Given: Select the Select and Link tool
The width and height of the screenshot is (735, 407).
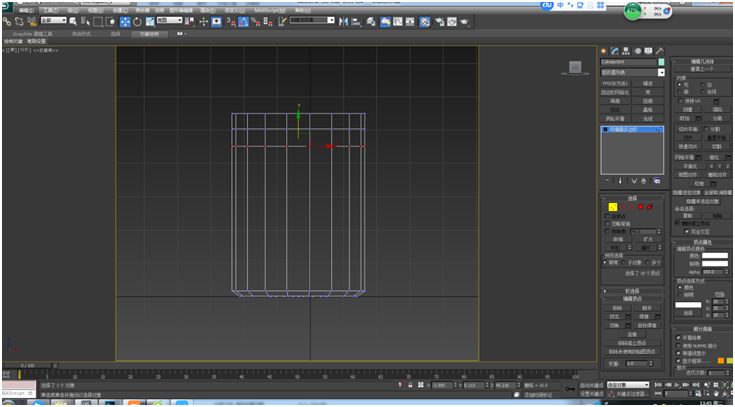Looking at the screenshot, I should point(7,21).
